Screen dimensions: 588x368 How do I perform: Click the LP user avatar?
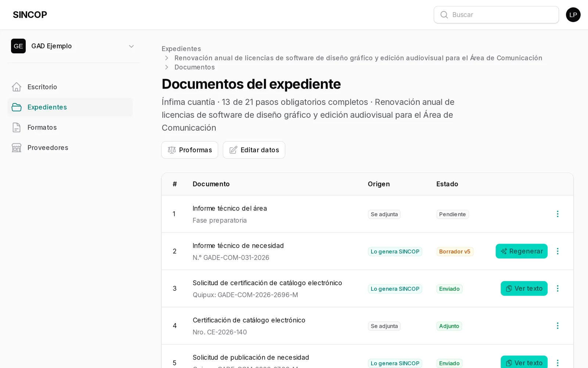pyautogui.click(x=573, y=15)
